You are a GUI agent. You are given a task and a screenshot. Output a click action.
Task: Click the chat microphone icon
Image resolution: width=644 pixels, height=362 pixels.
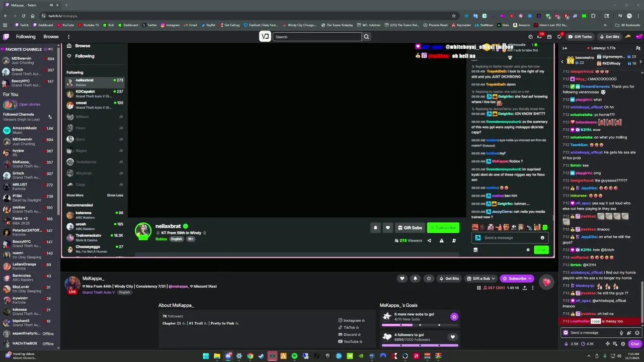coord(621,333)
